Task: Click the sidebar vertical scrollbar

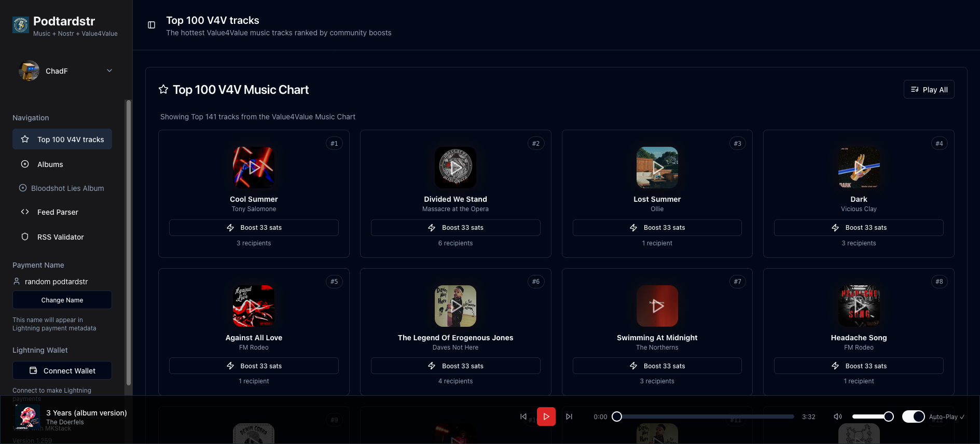Action: 129,242
